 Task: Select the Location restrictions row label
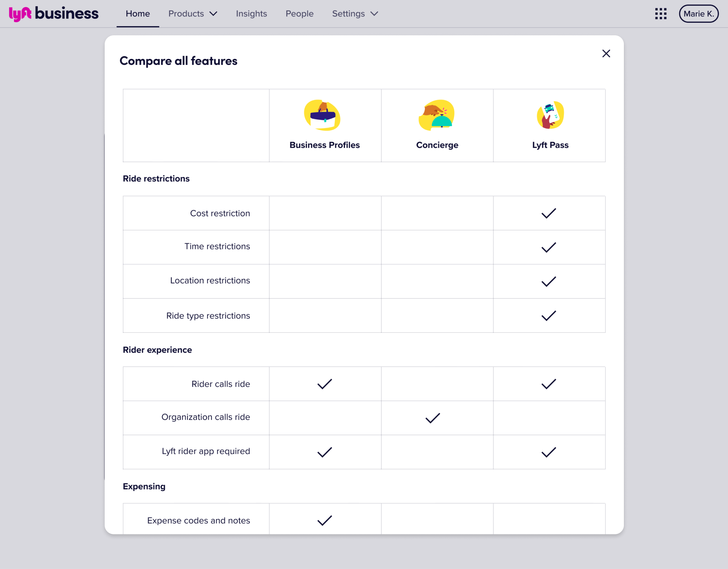pos(210,281)
